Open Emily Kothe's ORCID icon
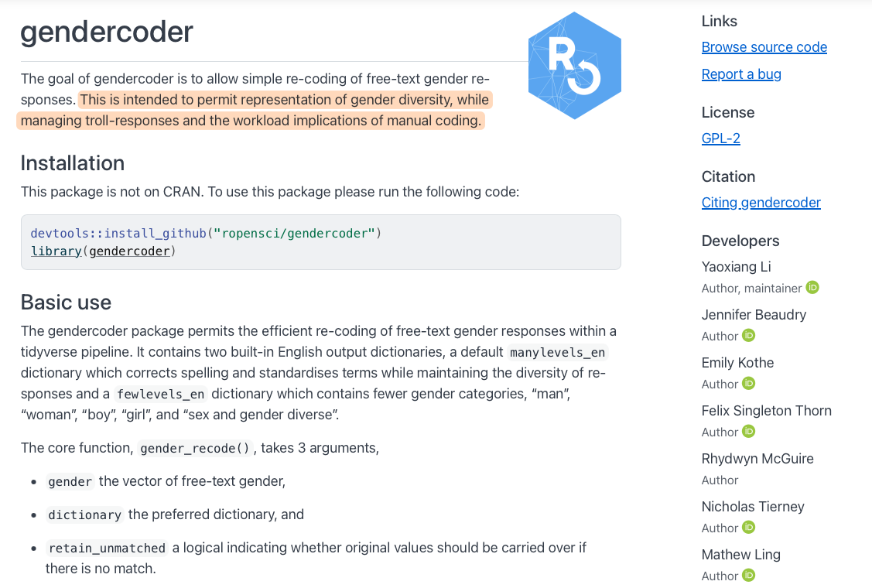 (x=748, y=384)
